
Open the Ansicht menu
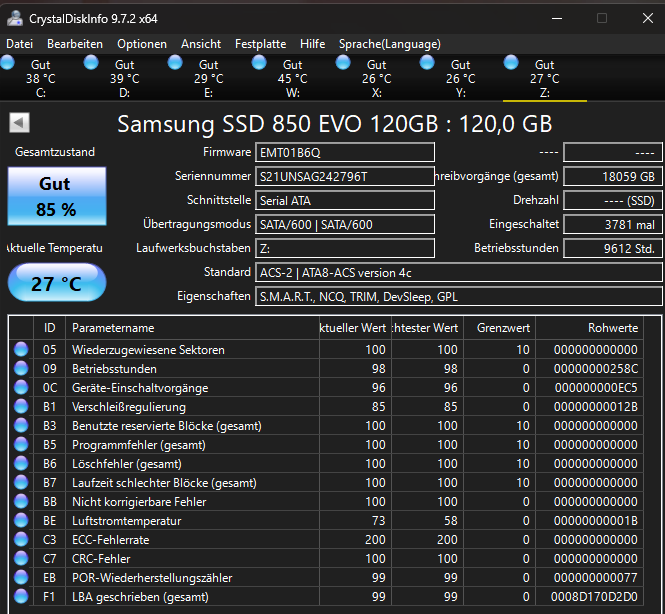201,44
